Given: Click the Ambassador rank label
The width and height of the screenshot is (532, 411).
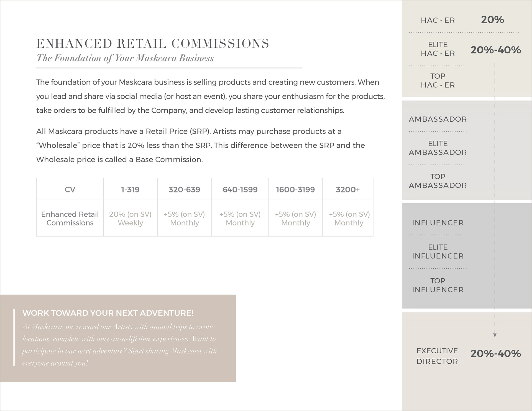Looking at the screenshot, I should 438,119.
